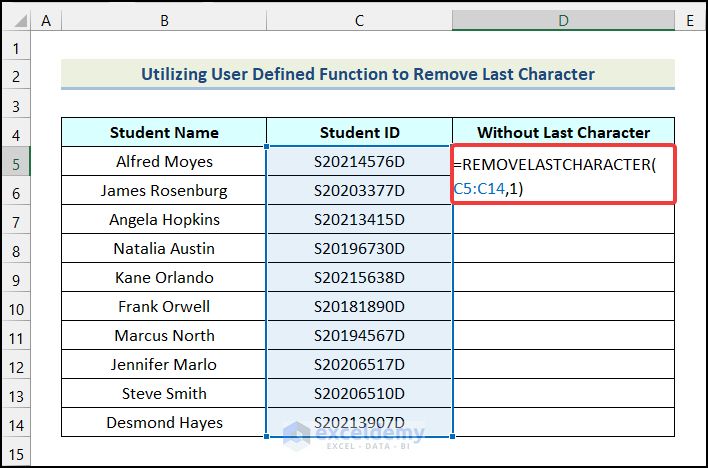Image resolution: width=708 pixels, height=468 pixels.
Task: Select the 'Frank Orwell' cell
Action: 164,306
